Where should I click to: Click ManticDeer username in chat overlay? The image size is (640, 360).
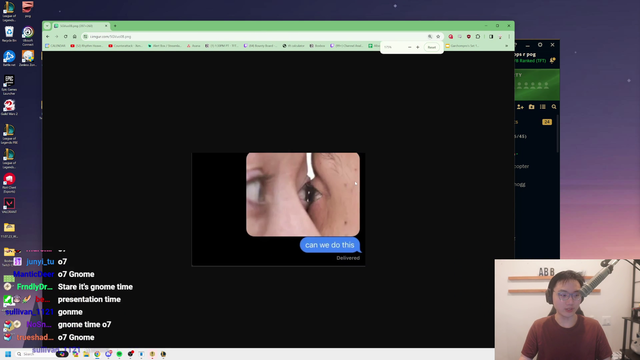[x=33, y=274]
